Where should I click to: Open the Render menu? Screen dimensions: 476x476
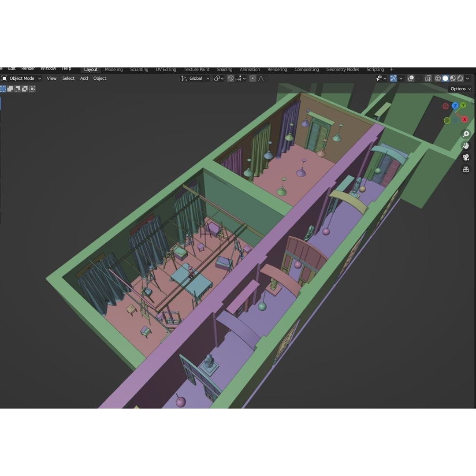point(28,68)
